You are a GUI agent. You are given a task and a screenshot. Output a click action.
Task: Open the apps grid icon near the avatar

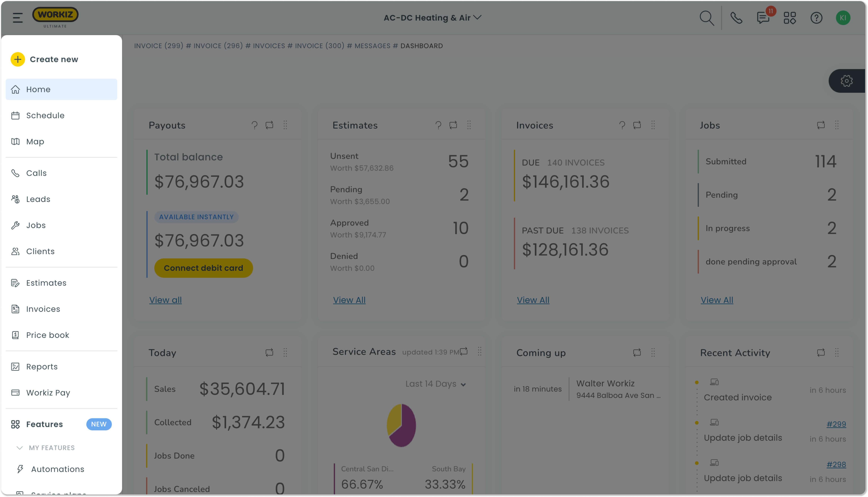789,18
